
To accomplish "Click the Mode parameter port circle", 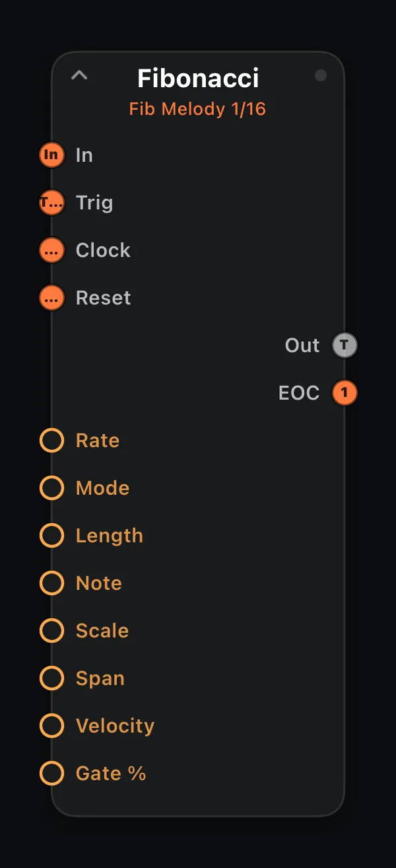I will click(x=51, y=488).
